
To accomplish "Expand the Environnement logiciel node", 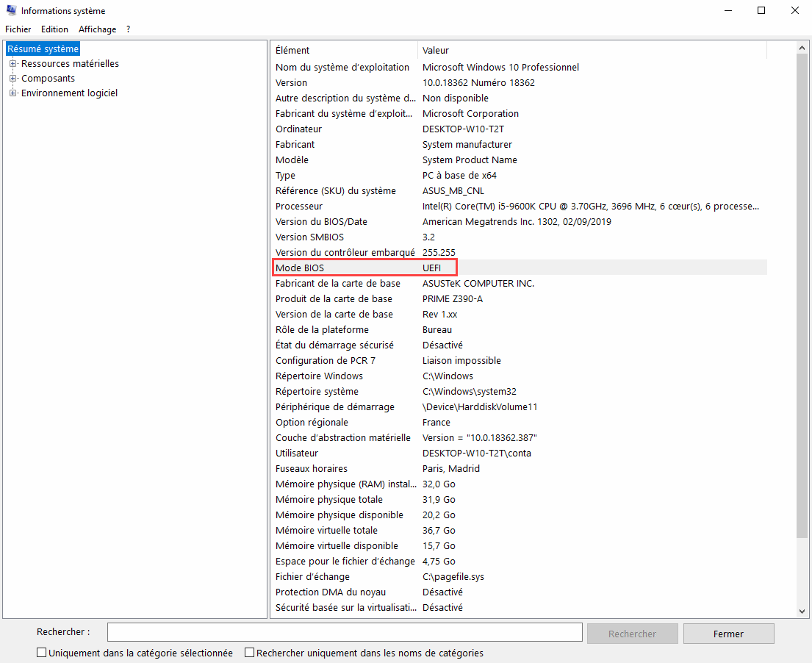I will [13, 93].
